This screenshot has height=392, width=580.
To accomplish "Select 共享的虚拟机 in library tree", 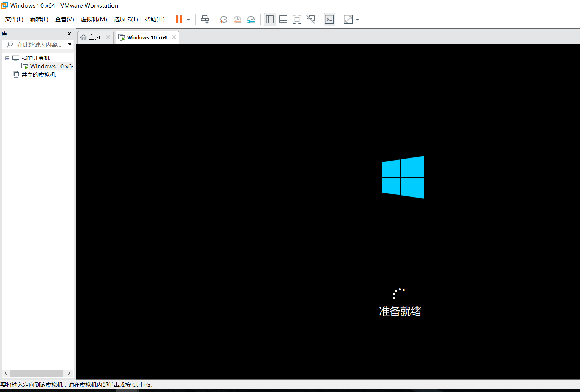I will 39,75.
